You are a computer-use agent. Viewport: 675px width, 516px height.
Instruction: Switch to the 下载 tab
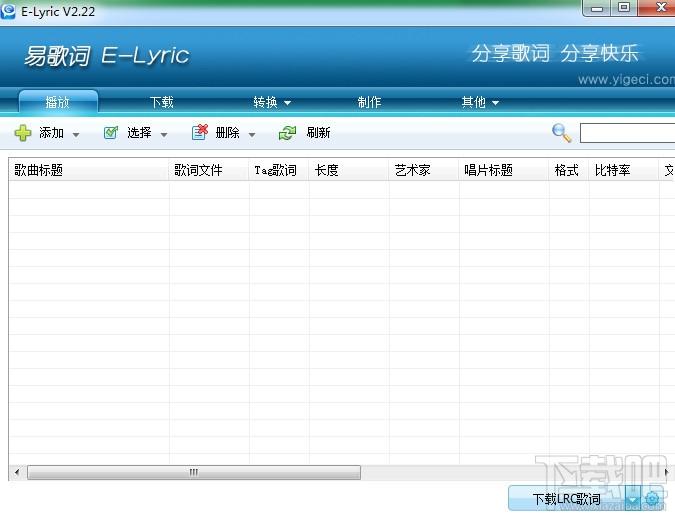pyautogui.click(x=162, y=102)
